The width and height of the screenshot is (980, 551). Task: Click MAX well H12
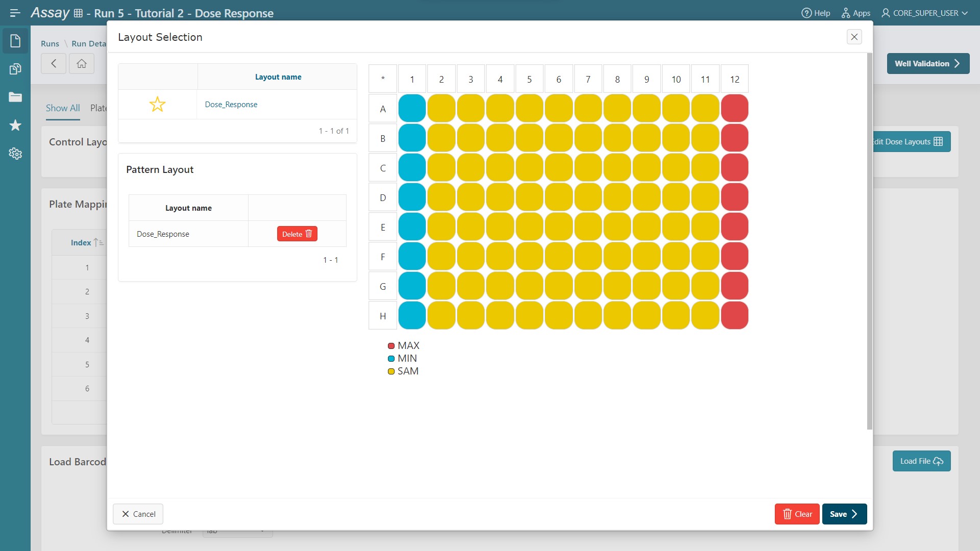coord(734,315)
